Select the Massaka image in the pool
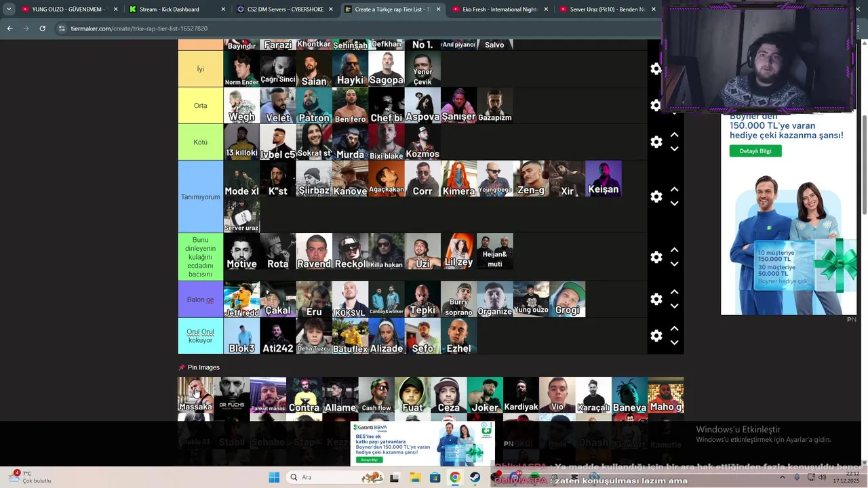Viewport: 868px width, 488px height. pyautogui.click(x=195, y=395)
